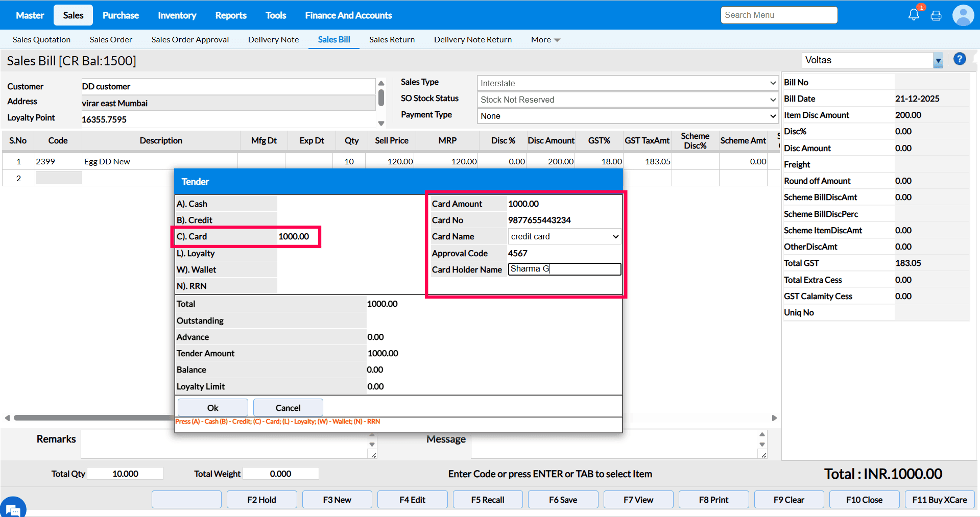Screen dimensions: 980x517
Task: Expand the More submenu
Action: tap(545, 40)
